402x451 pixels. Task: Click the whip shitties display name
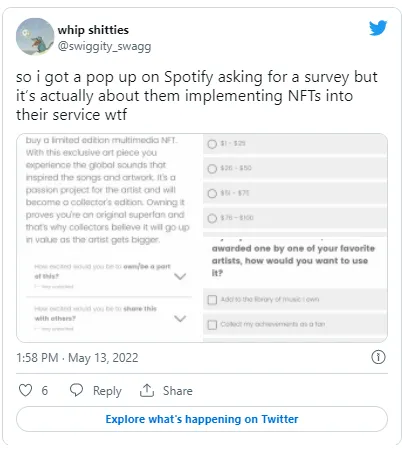[x=93, y=30]
